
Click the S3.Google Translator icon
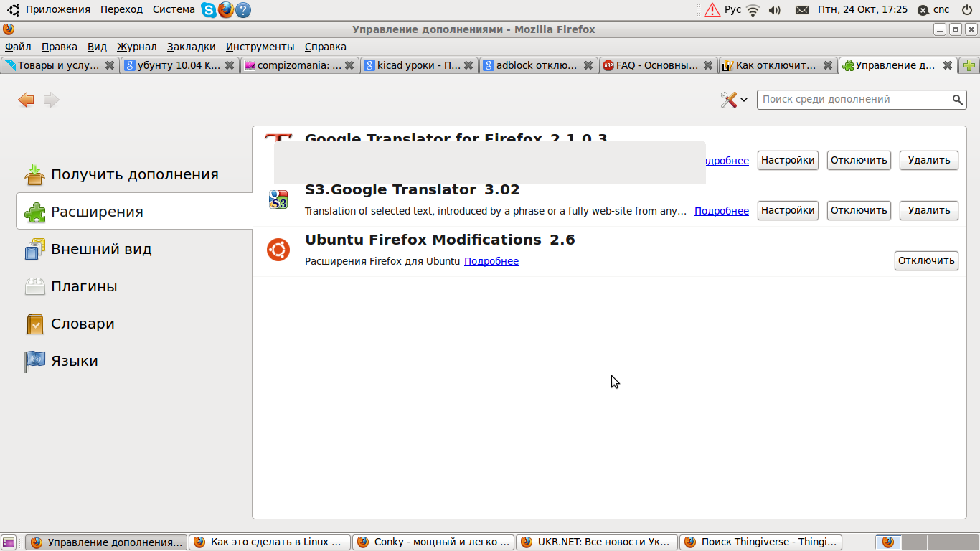pyautogui.click(x=278, y=199)
